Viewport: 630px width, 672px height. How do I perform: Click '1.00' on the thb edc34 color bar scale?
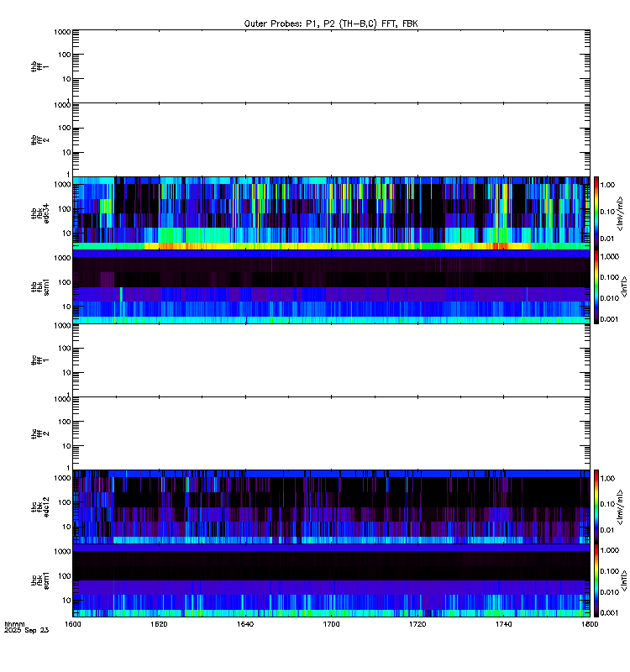coord(607,185)
